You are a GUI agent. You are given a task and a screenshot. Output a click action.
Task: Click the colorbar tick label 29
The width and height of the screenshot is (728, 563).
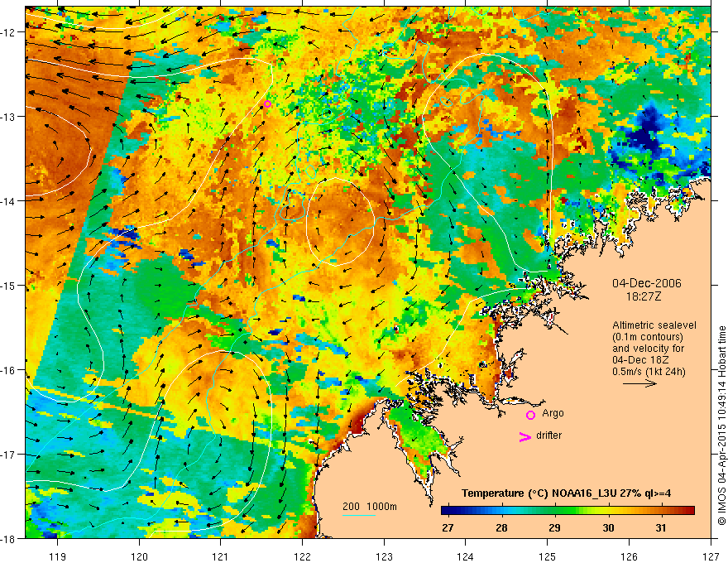(554, 528)
